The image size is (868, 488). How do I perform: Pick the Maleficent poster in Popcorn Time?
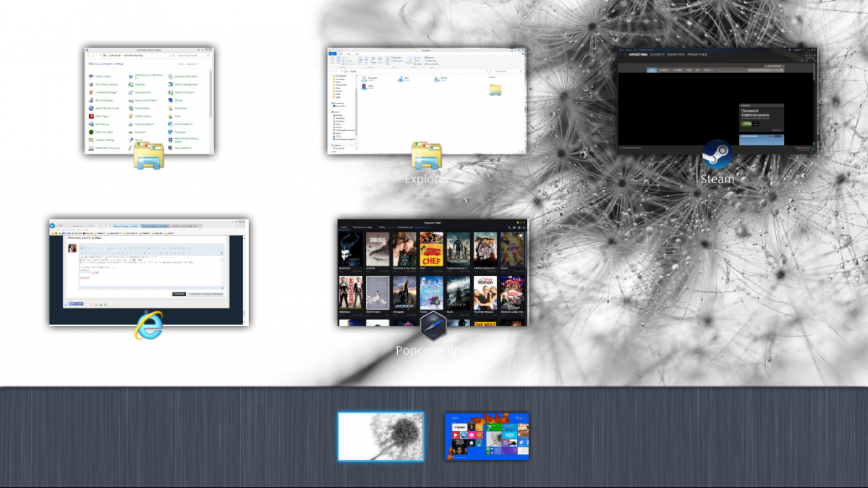(x=350, y=249)
